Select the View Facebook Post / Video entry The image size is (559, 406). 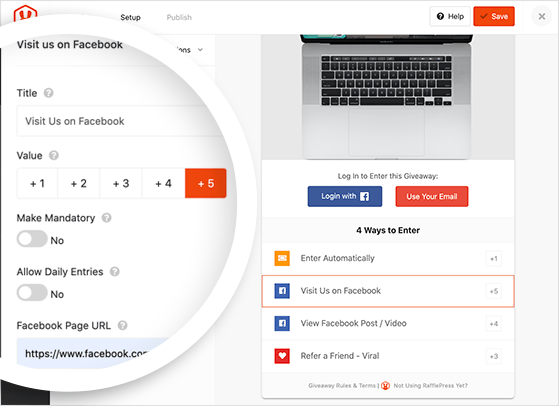coord(388,323)
